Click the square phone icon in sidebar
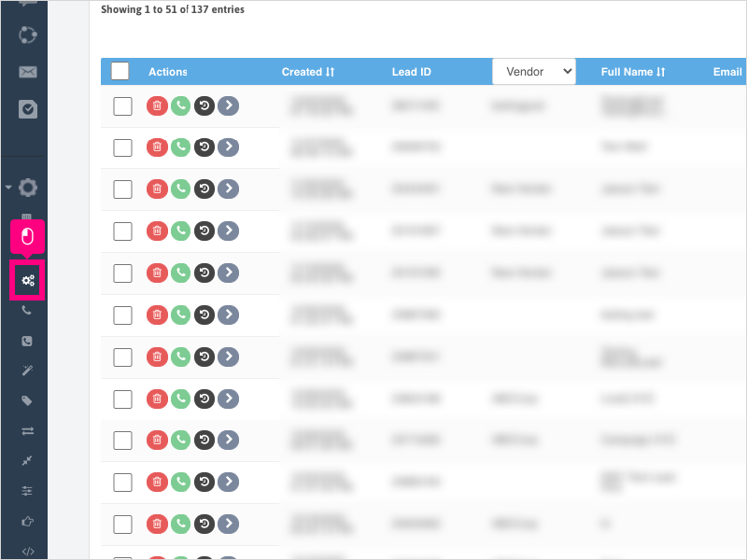 point(27,341)
